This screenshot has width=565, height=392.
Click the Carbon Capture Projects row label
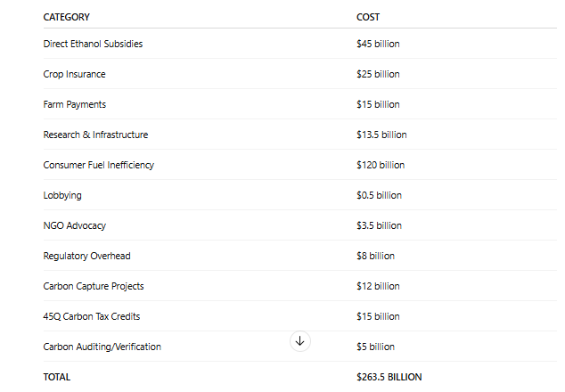(x=94, y=286)
